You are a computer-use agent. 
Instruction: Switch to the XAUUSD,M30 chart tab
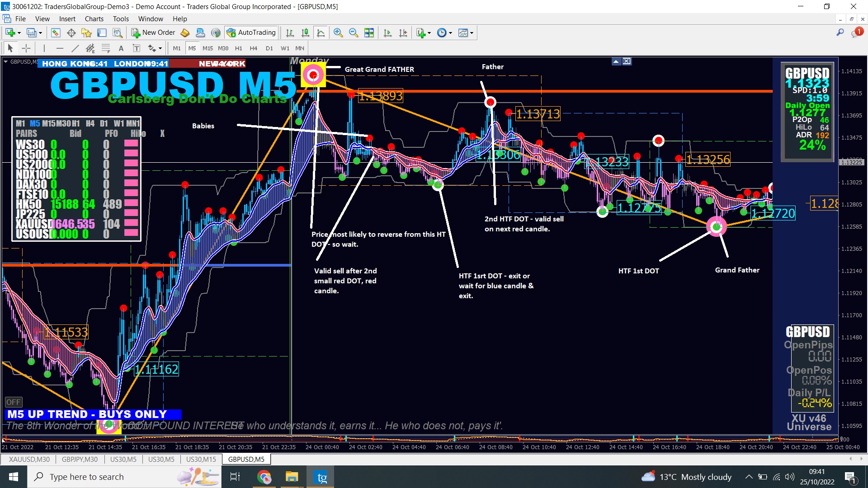tap(29, 459)
